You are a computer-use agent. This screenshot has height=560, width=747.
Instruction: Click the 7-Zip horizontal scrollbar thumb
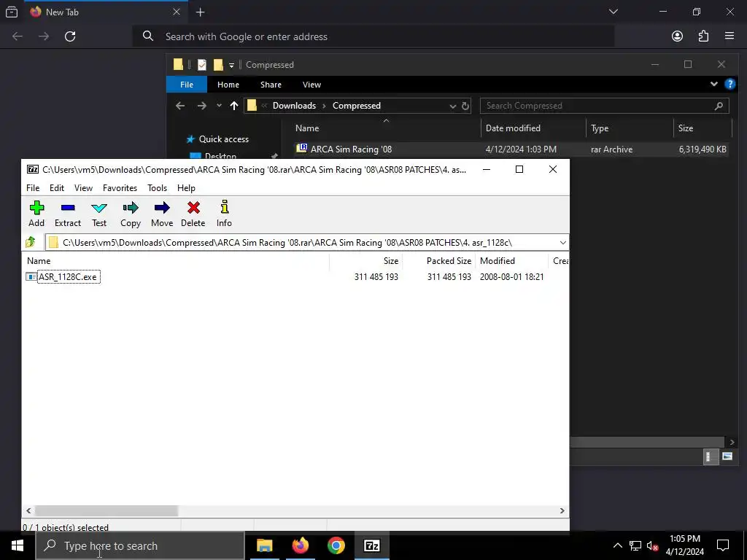107,510
